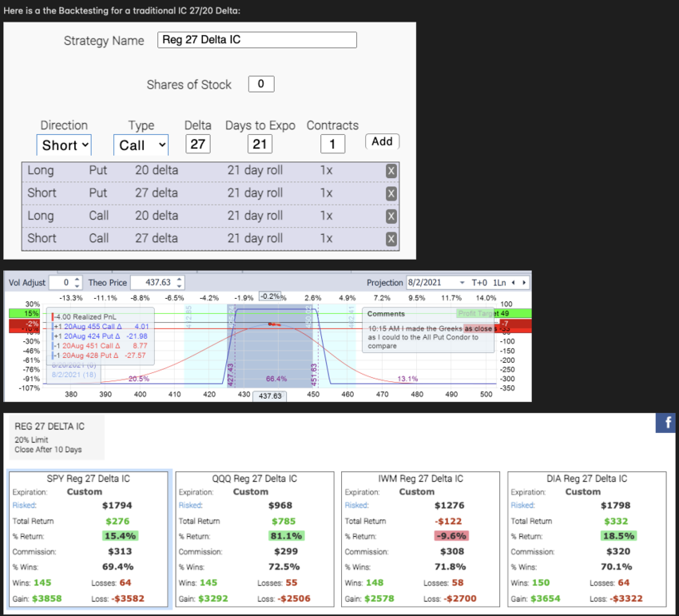The width and height of the screenshot is (679, 616).
Task: Click SPY Total Return value $276
Action: (x=117, y=521)
